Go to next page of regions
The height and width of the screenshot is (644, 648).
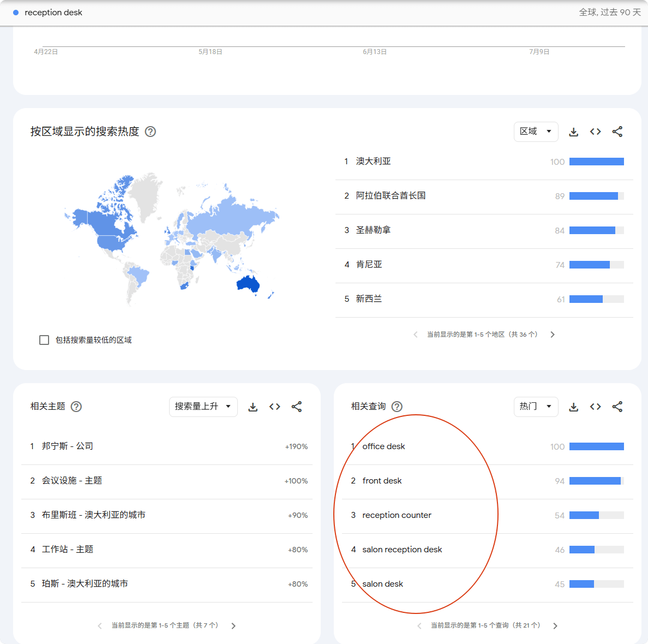coord(553,335)
